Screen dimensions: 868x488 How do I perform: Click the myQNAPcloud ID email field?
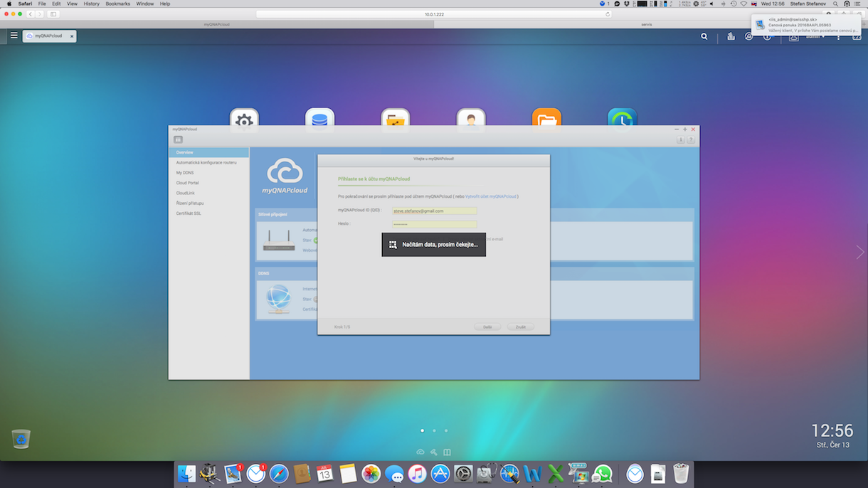[434, 211]
